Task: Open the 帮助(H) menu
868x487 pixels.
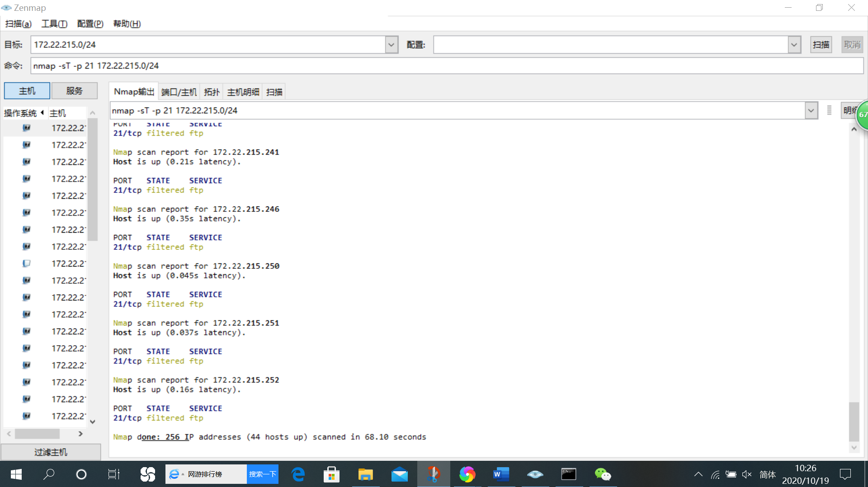Action: point(127,24)
